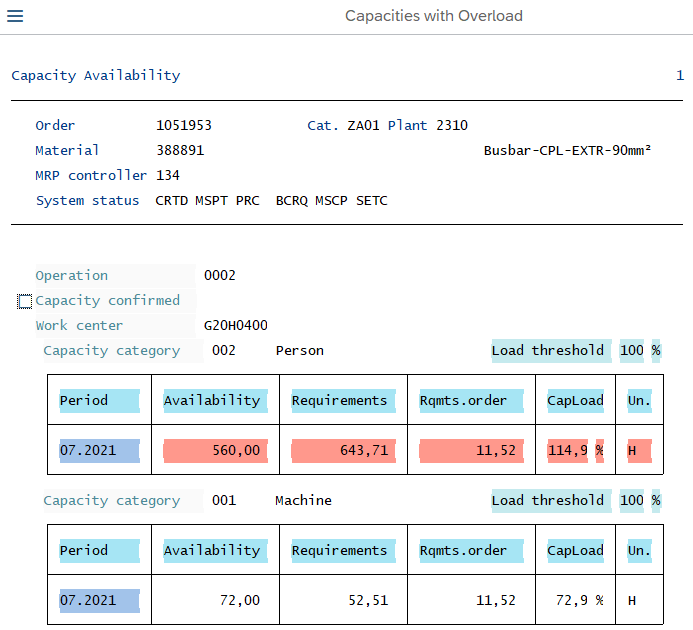Select work center G20H0400 field
Image resolution: width=693 pixels, height=630 pixels.
point(235,326)
